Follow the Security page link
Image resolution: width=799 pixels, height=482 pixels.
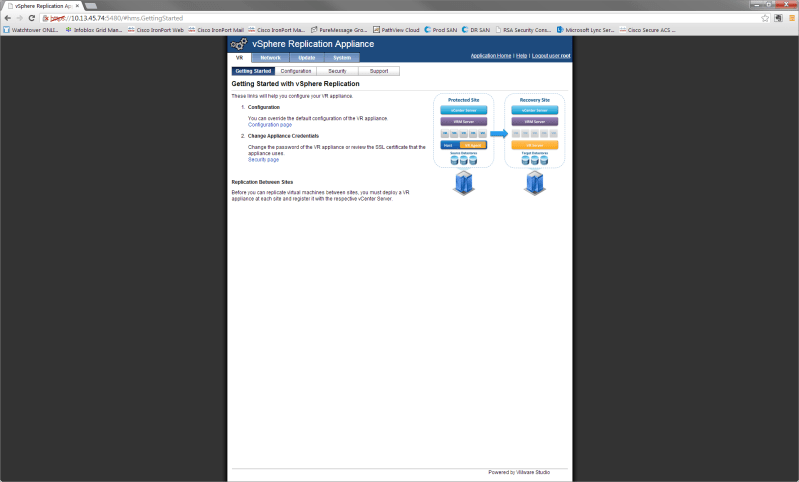[x=263, y=159]
